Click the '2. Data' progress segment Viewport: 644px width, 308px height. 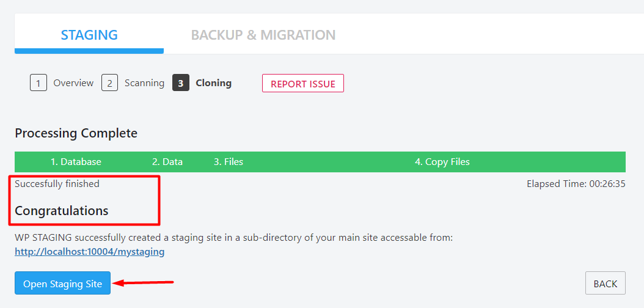tap(167, 162)
